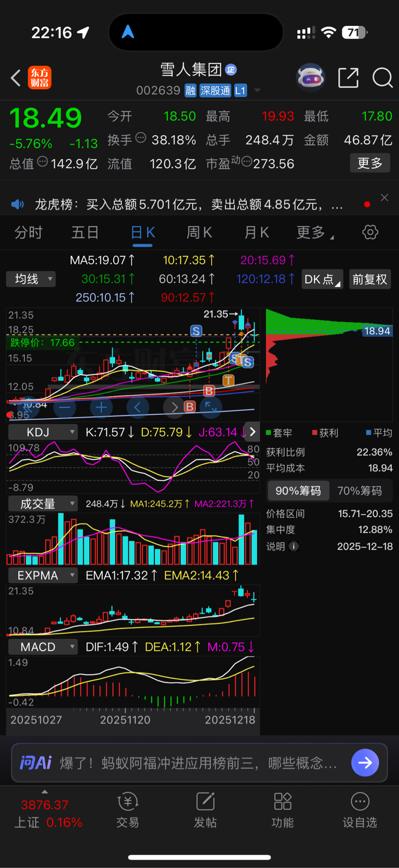Viewport: 399px width, 868px height.
Task: Open the KDJ indicator dropdown
Action: (43, 432)
